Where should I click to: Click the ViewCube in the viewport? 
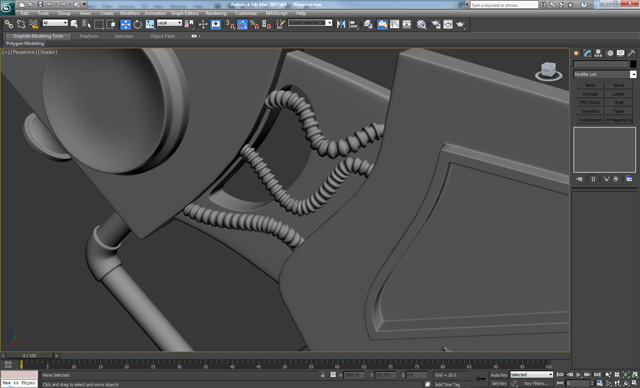pyautogui.click(x=548, y=71)
